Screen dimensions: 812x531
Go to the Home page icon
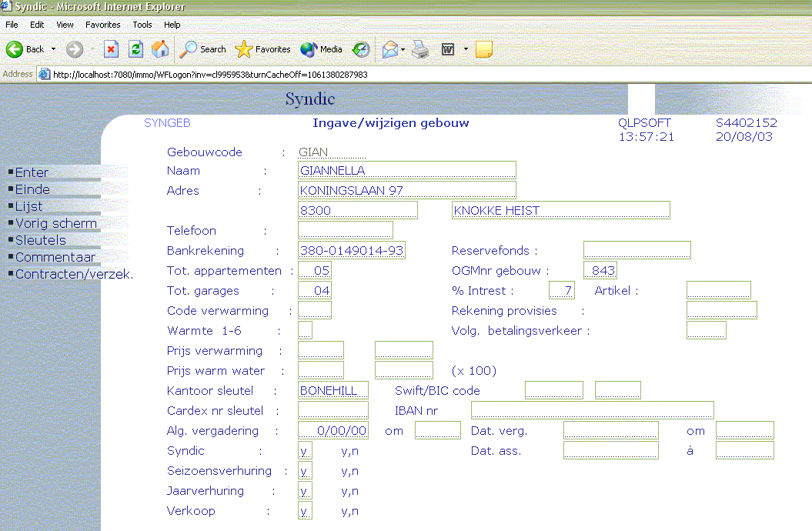pos(161,49)
